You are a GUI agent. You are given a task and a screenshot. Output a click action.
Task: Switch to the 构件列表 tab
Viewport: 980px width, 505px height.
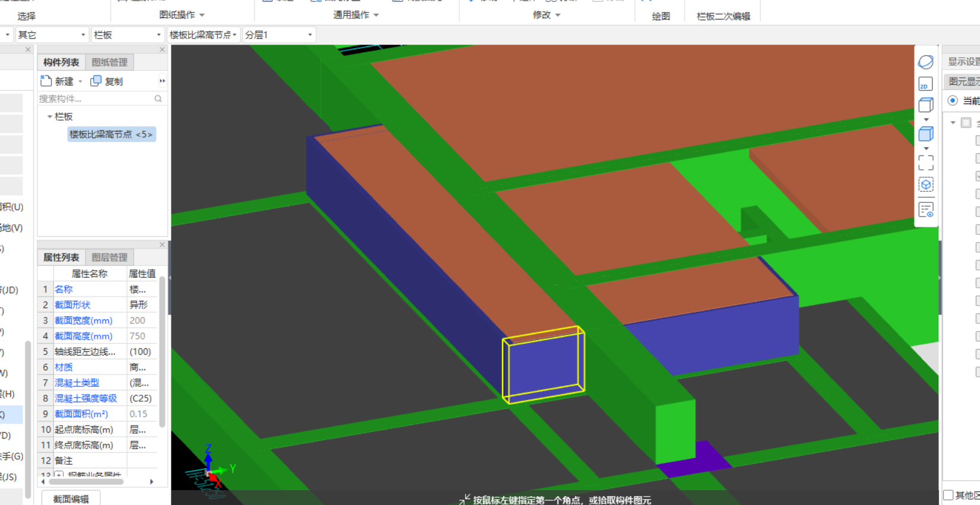61,62
